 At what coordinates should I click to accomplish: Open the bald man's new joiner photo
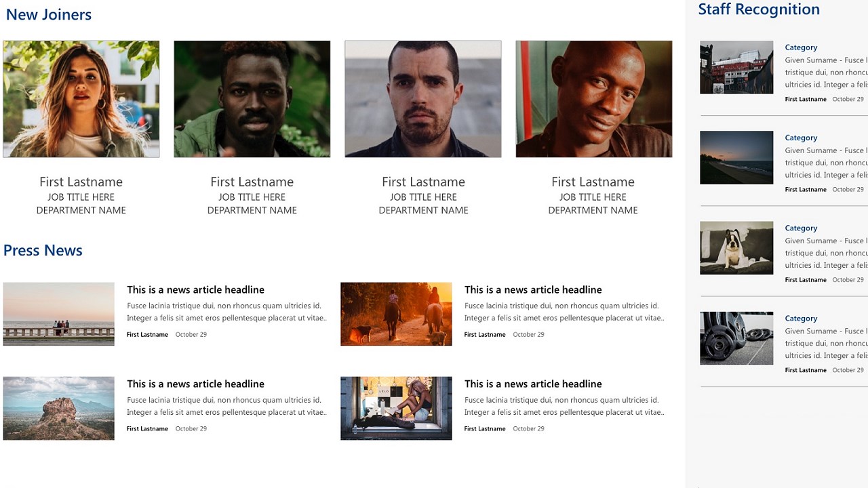pyautogui.click(x=594, y=99)
